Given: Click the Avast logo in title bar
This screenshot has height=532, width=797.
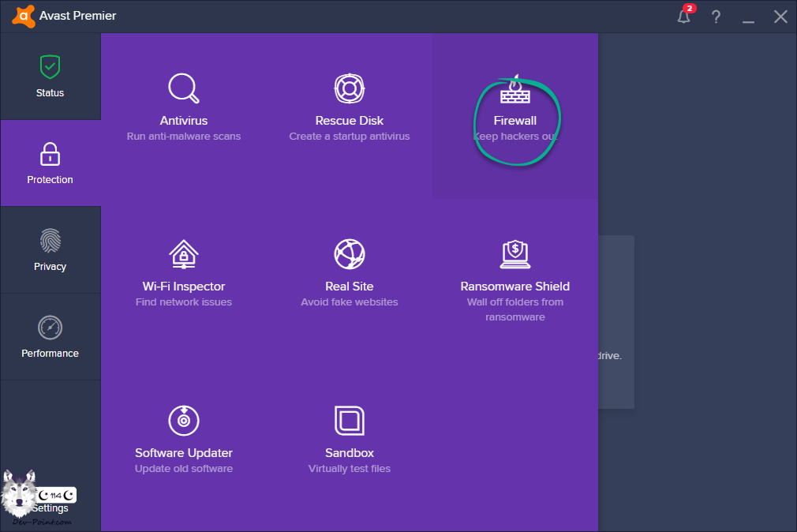Looking at the screenshot, I should (24, 16).
